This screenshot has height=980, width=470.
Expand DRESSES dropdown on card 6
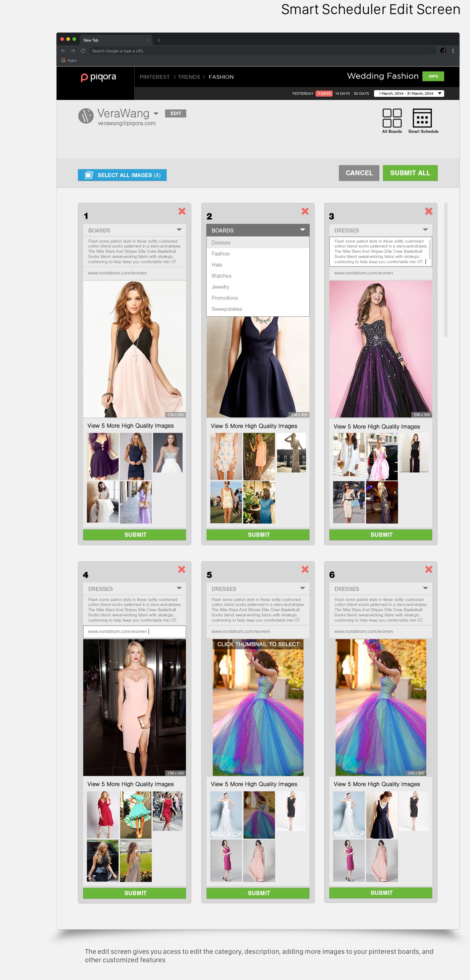(381, 588)
